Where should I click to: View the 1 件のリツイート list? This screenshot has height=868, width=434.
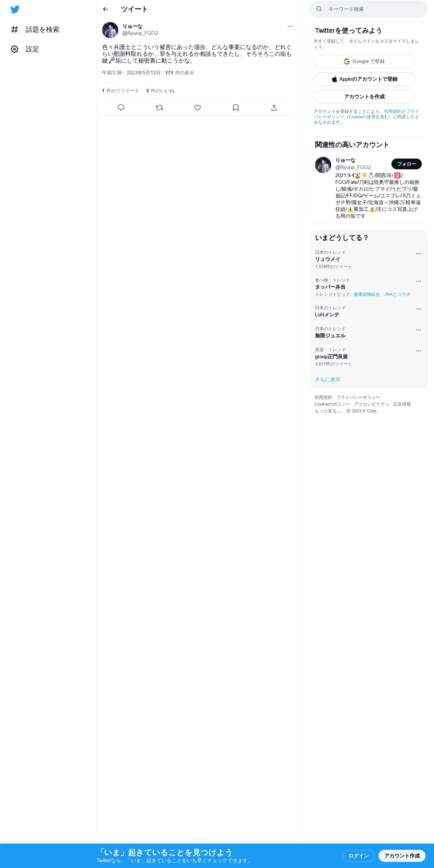[x=121, y=91]
